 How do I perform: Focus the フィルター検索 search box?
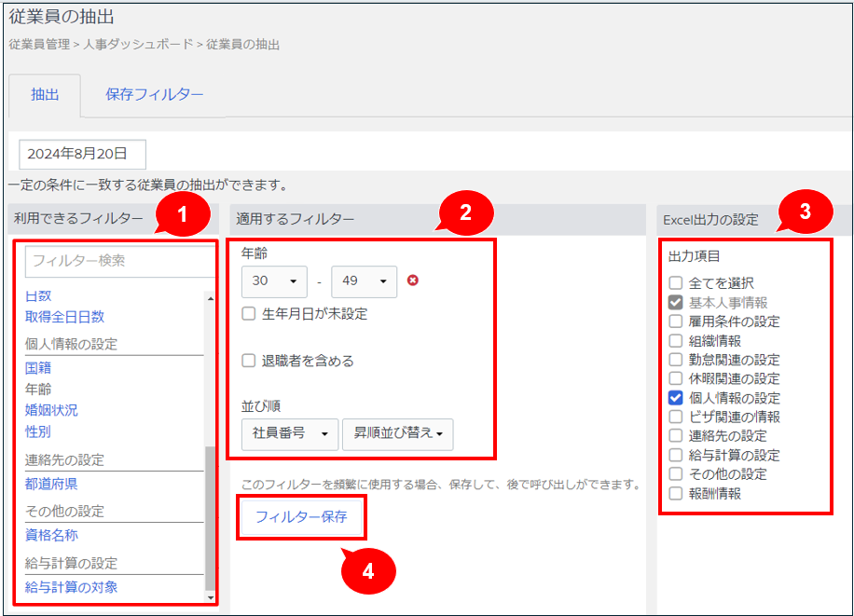[120, 261]
